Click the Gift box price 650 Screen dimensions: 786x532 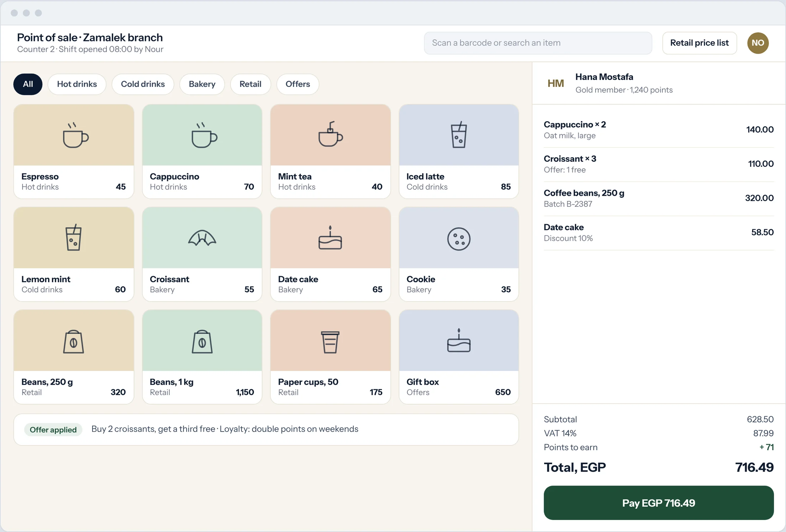[503, 392]
